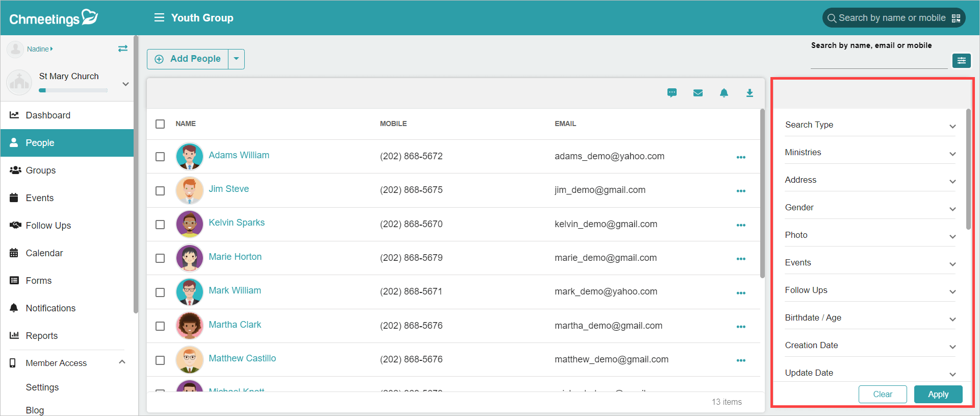This screenshot has width=980, height=416.
Task: Send SMS via chat bubble icon
Action: pyautogui.click(x=672, y=93)
